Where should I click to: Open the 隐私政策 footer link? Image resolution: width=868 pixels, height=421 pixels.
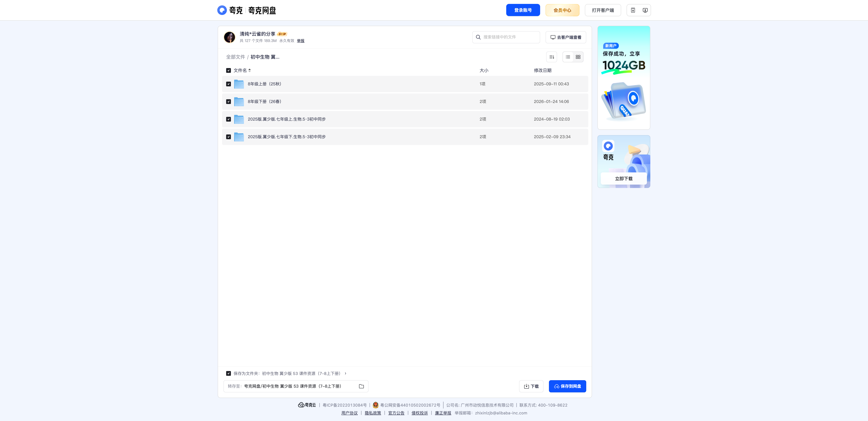(373, 413)
